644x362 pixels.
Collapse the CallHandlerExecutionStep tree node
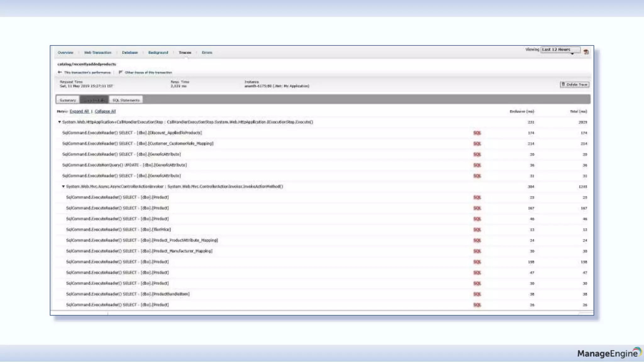pyautogui.click(x=59, y=122)
